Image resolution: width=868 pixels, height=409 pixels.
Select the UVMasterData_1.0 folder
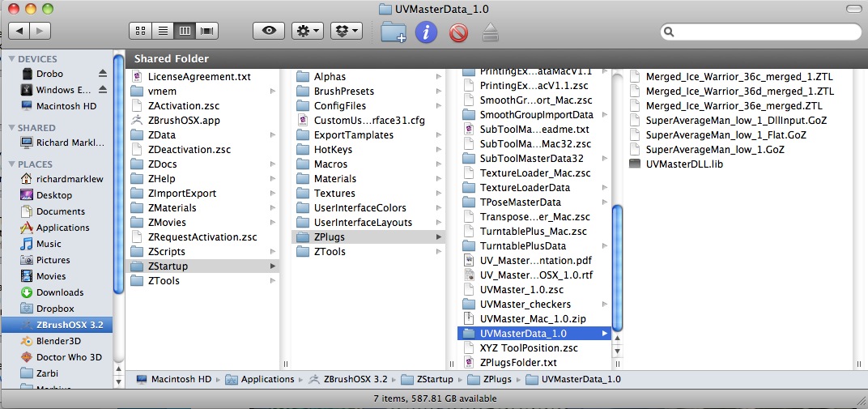(534, 334)
